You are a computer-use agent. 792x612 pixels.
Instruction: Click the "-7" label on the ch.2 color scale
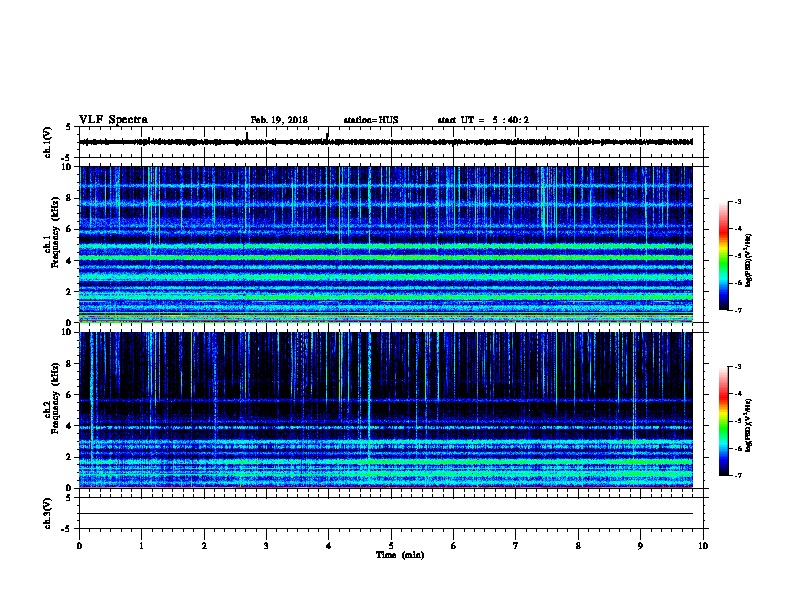pos(738,476)
